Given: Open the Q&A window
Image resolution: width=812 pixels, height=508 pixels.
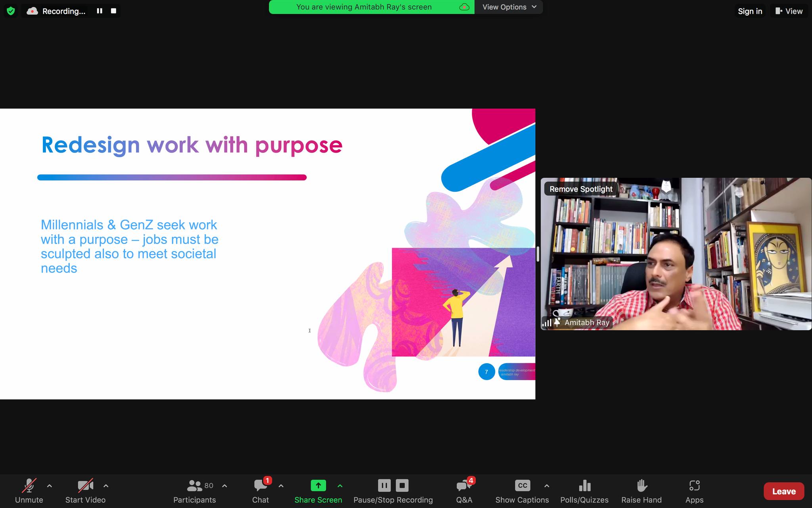Looking at the screenshot, I should click(464, 491).
